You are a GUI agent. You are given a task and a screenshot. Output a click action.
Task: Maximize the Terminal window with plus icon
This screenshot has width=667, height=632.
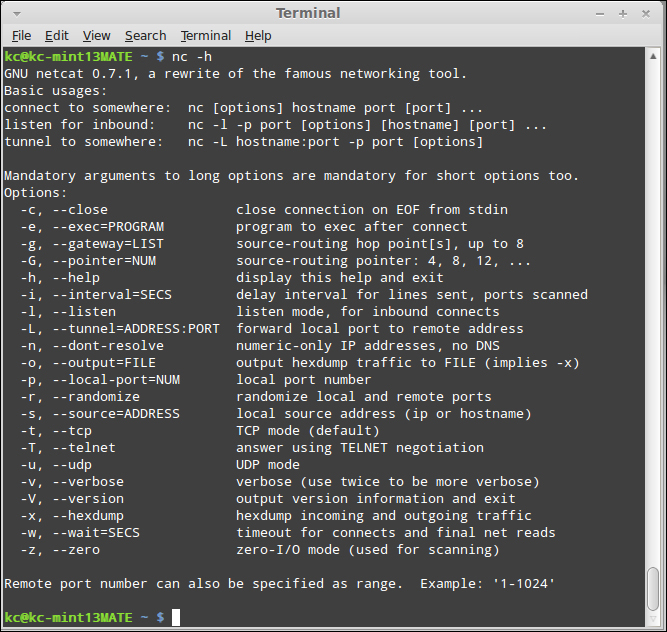(x=623, y=14)
